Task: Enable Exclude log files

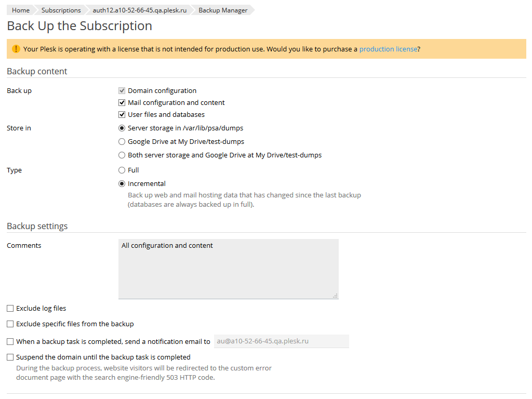Action: [x=10, y=308]
